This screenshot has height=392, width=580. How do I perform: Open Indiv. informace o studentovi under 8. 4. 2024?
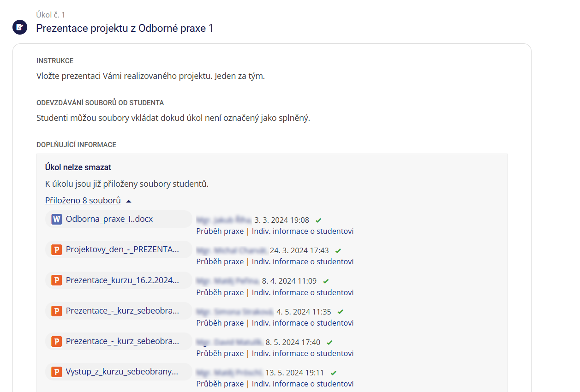coord(303,292)
